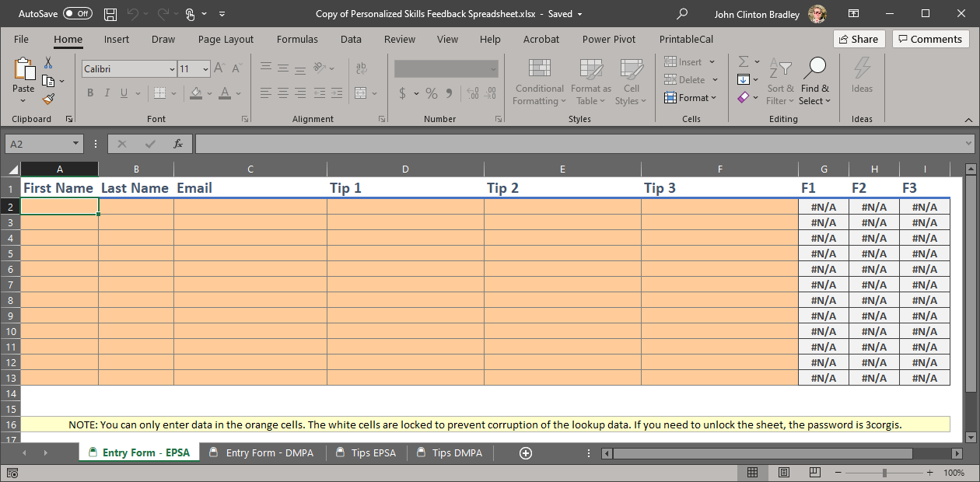The image size is (980, 482).
Task: Switch to the Formulas ribbon tab
Action: [x=297, y=40]
